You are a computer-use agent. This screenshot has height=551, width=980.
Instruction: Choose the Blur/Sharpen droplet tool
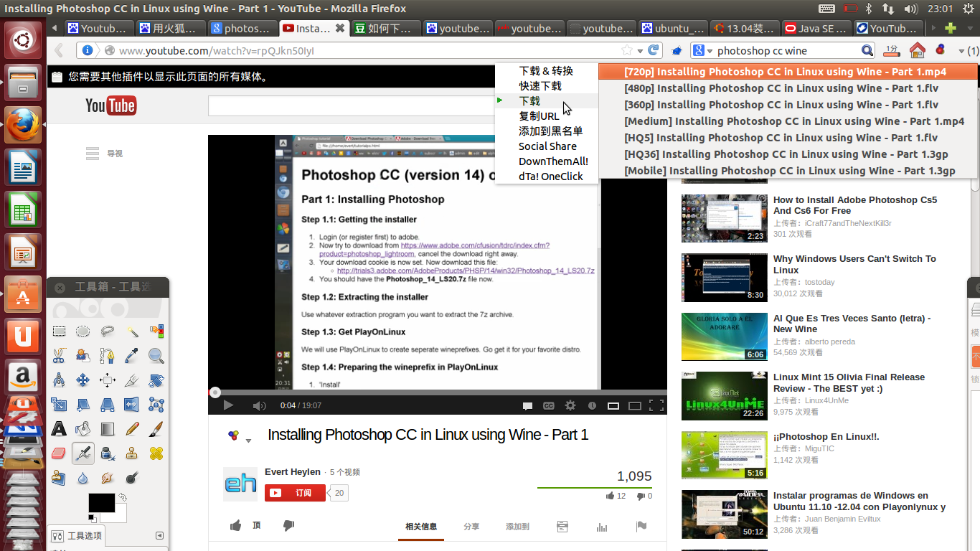pos(83,478)
